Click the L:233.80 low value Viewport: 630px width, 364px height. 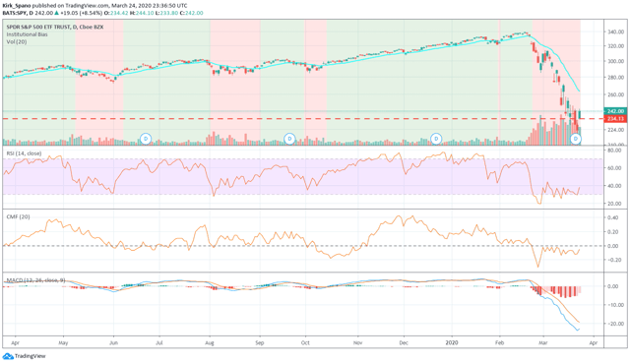pyautogui.click(x=166, y=13)
